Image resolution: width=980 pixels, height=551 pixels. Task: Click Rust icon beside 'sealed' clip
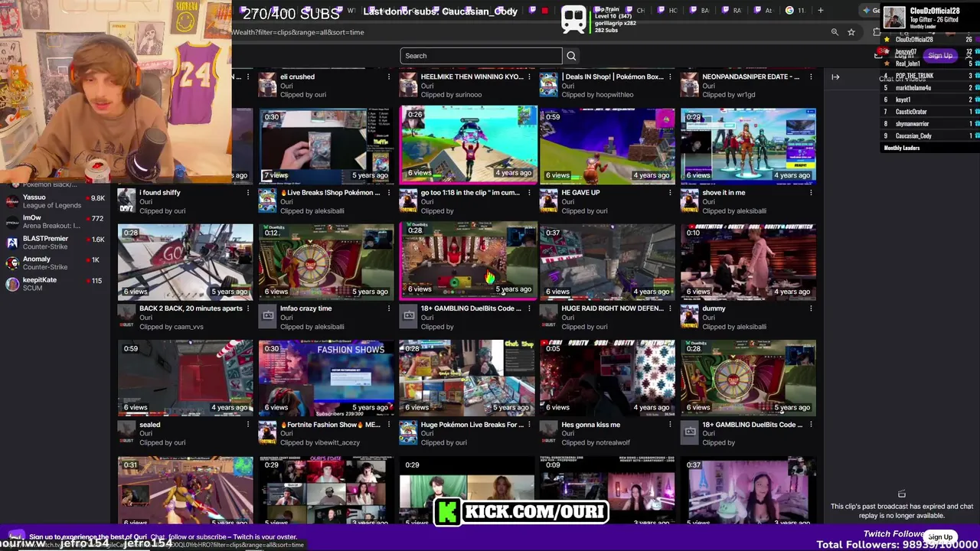click(x=126, y=434)
